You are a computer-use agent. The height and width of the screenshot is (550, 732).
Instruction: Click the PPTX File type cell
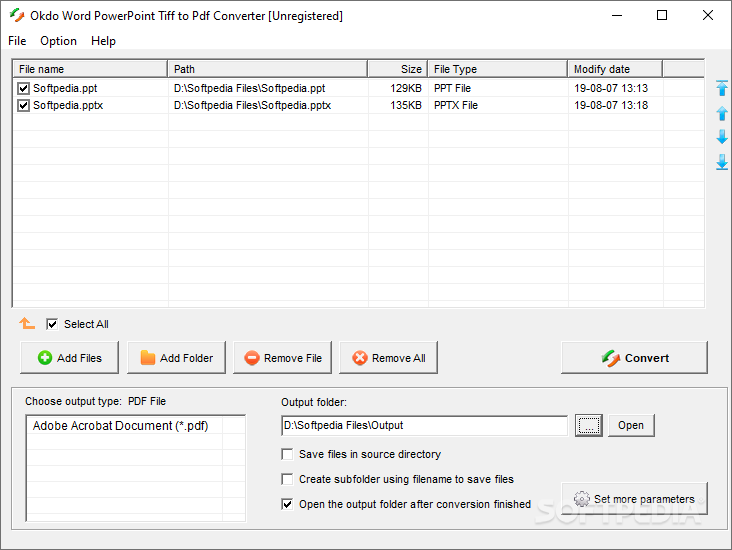(456, 106)
